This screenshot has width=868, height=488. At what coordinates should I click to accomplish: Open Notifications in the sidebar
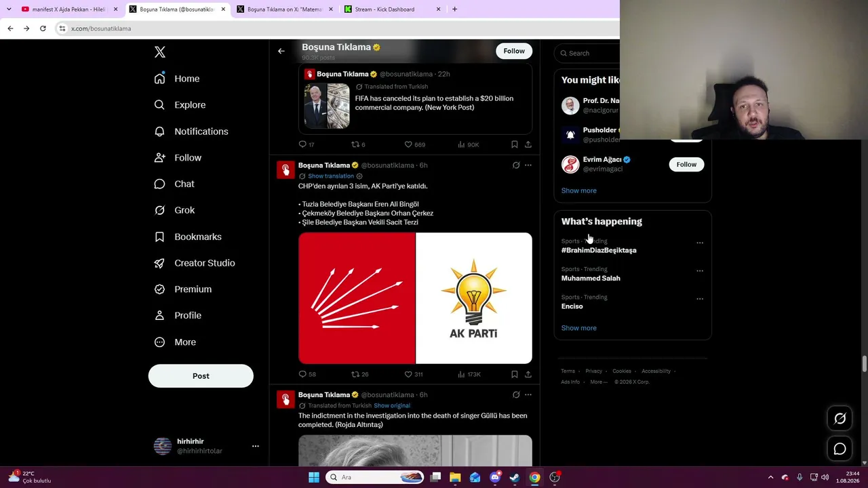pos(191,131)
